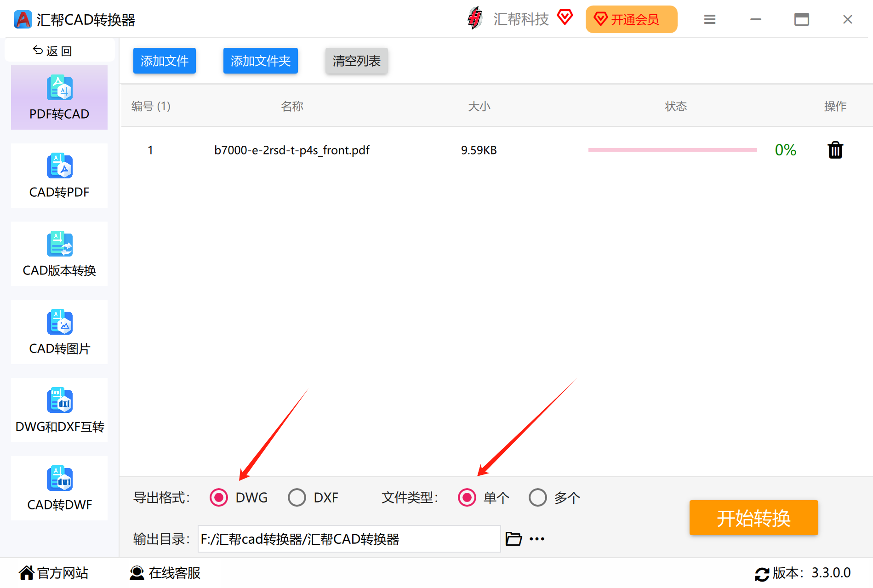Click the 操作 column header
Image resolution: width=873 pixels, height=588 pixels.
click(835, 106)
